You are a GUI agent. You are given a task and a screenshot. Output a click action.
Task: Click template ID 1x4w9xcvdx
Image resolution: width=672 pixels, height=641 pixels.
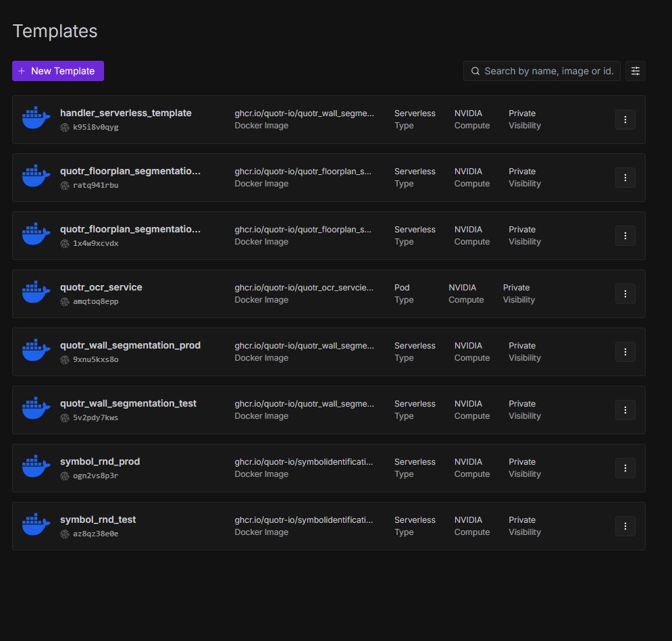point(95,243)
